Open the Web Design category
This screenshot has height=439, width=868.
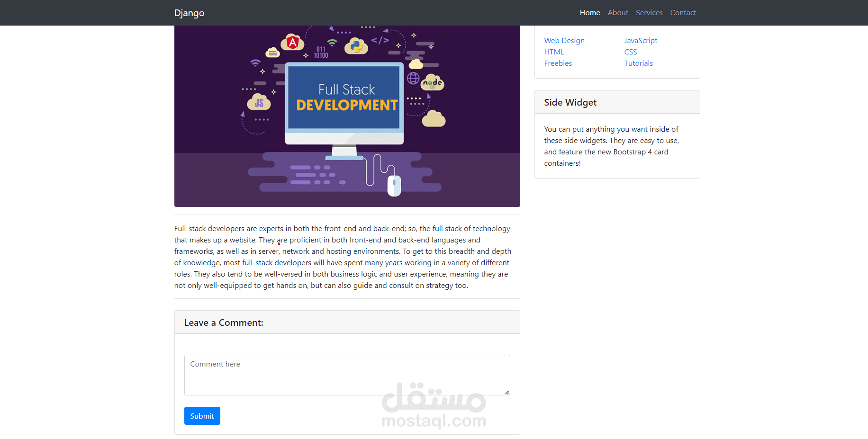(x=564, y=41)
